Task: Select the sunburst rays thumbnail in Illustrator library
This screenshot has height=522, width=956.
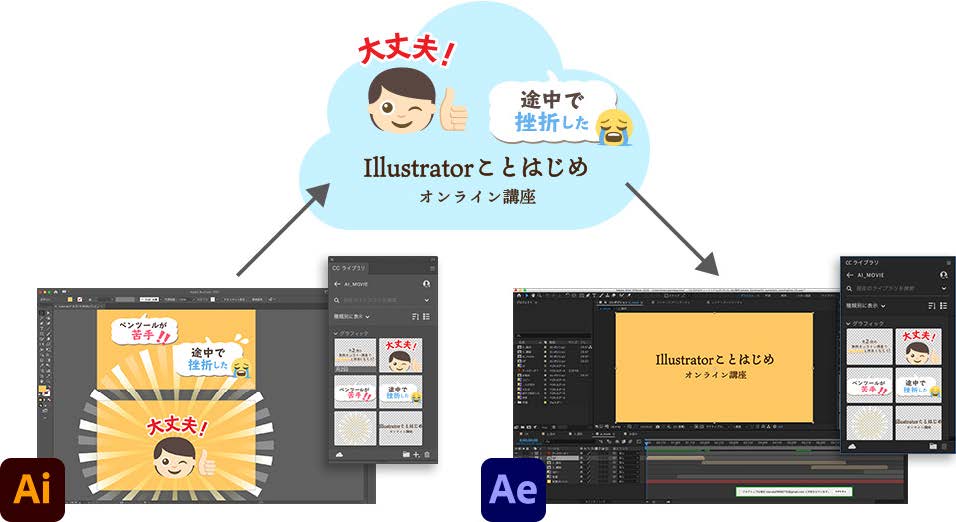Action: [355, 427]
